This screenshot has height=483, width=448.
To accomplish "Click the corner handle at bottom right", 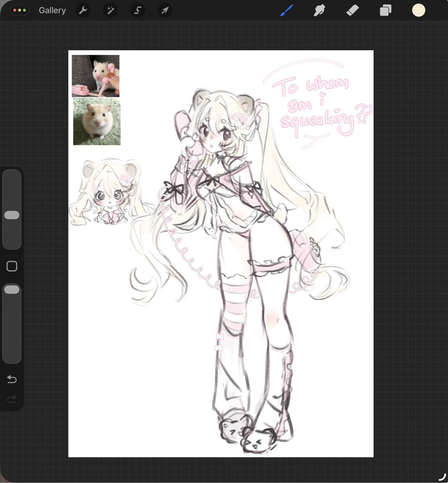I will (442, 477).
